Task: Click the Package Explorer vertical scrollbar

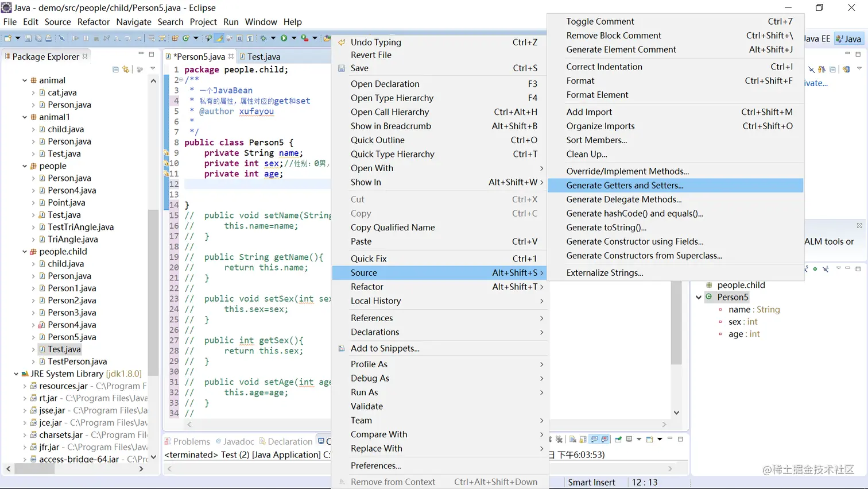Action: 153,293
